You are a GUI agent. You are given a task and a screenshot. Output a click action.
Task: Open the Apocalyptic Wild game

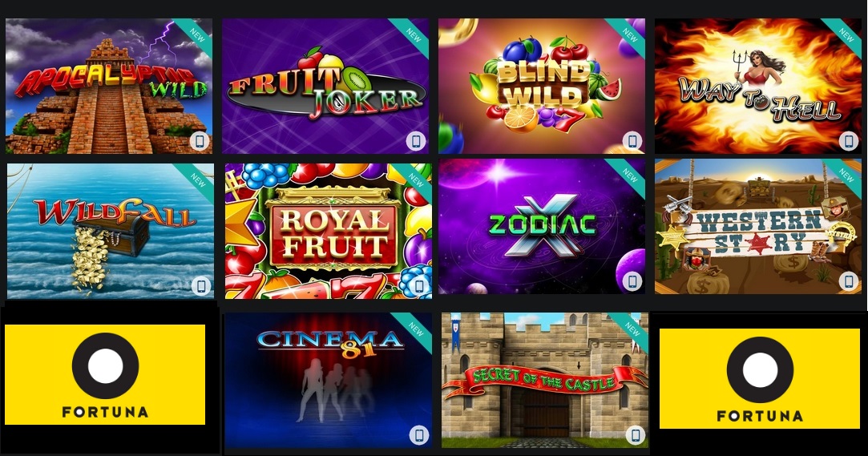[109, 87]
